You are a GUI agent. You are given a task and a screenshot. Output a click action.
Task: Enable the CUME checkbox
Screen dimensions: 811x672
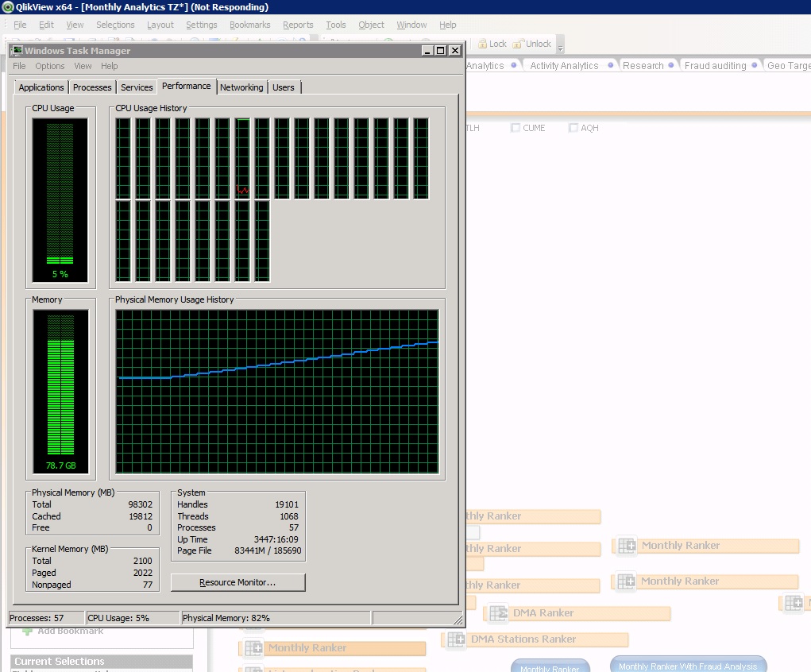point(516,128)
